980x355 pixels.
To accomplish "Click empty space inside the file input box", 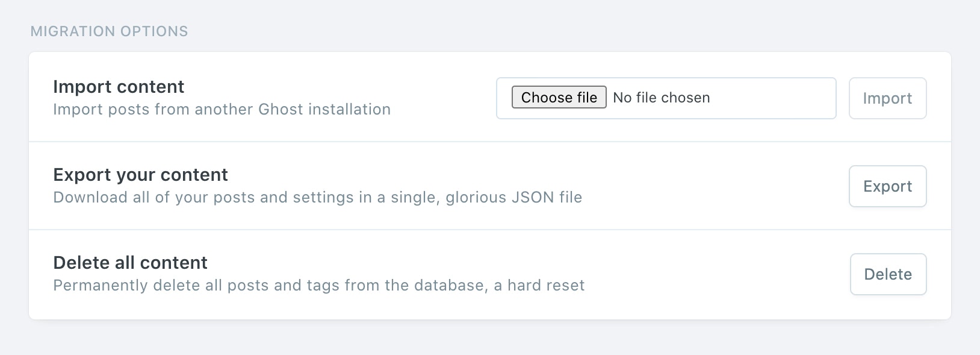I will pyautogui.click(x=777, y=98).
